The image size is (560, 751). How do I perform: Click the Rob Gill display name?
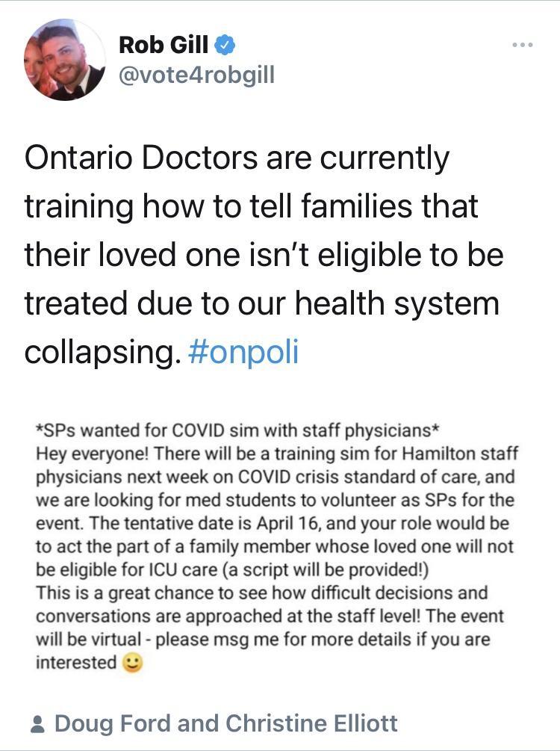(x=164, y=46)
